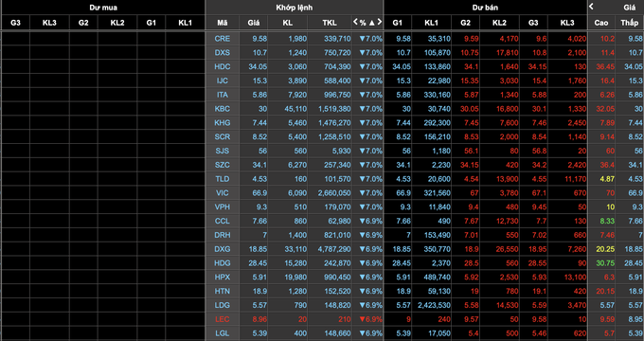Screen dimensions: 644x341
Task: Click the Cao column header
Action: point(601,23)
